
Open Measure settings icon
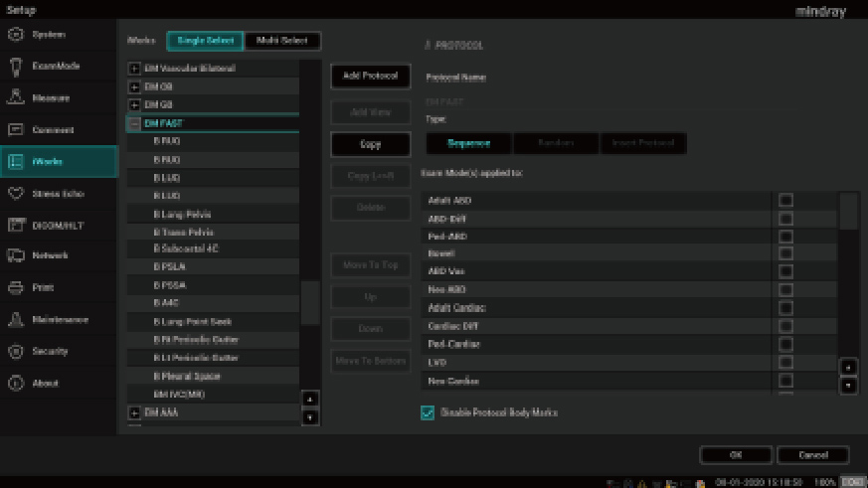[15, 98]
